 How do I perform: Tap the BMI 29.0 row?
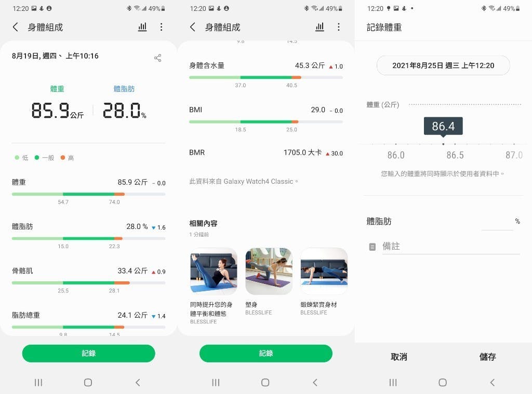(266, 119)
